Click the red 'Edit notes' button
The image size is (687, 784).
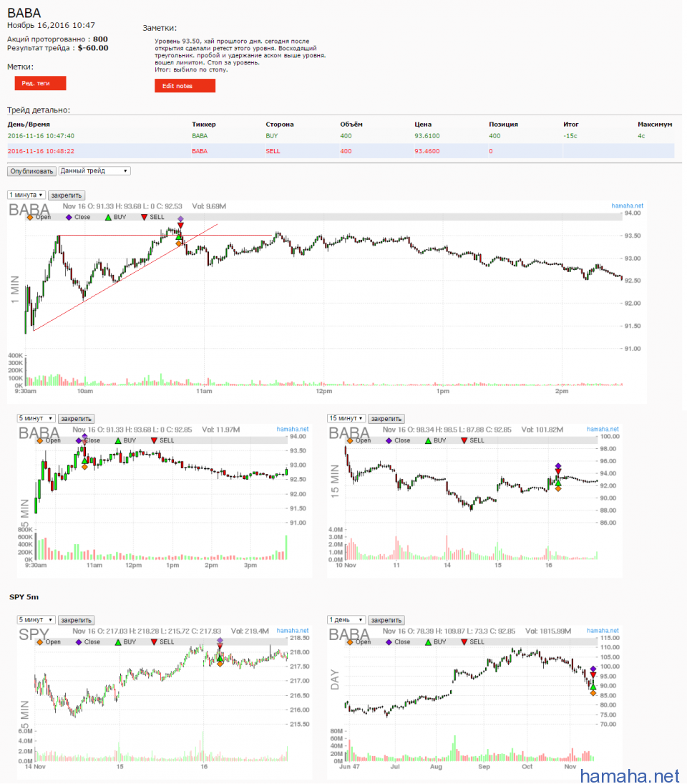[185, 85]
